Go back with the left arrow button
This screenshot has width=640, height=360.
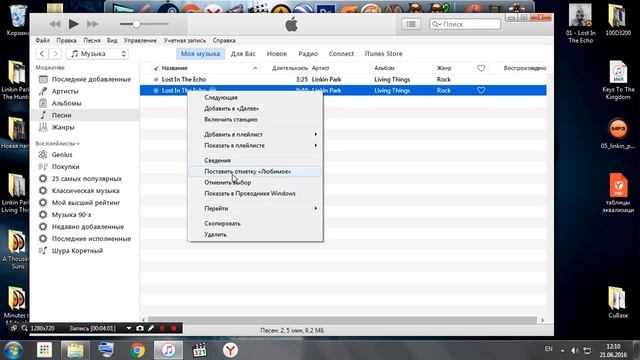pyautogui.click(x=42, y=53)
